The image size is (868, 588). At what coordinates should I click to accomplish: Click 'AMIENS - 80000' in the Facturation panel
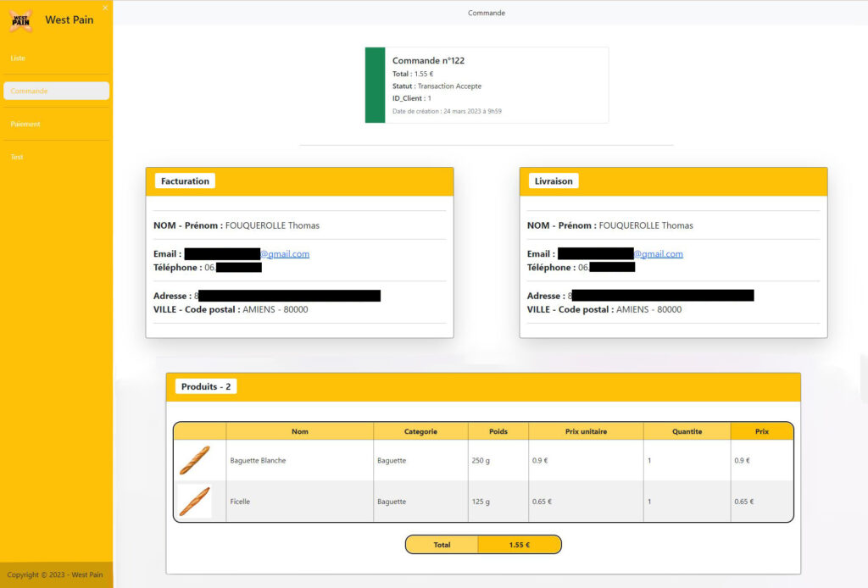point(275,310)
